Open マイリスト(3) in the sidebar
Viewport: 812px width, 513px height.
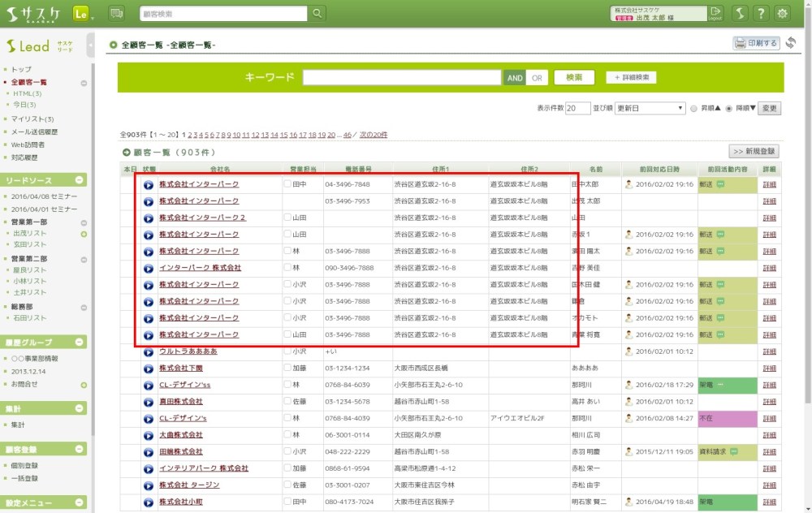point(32,119)
